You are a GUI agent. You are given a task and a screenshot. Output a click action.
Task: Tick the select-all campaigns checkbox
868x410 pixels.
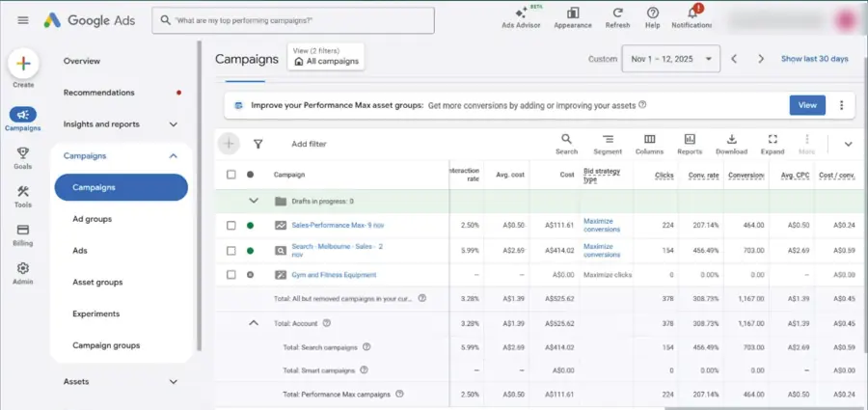coord(231,175)
